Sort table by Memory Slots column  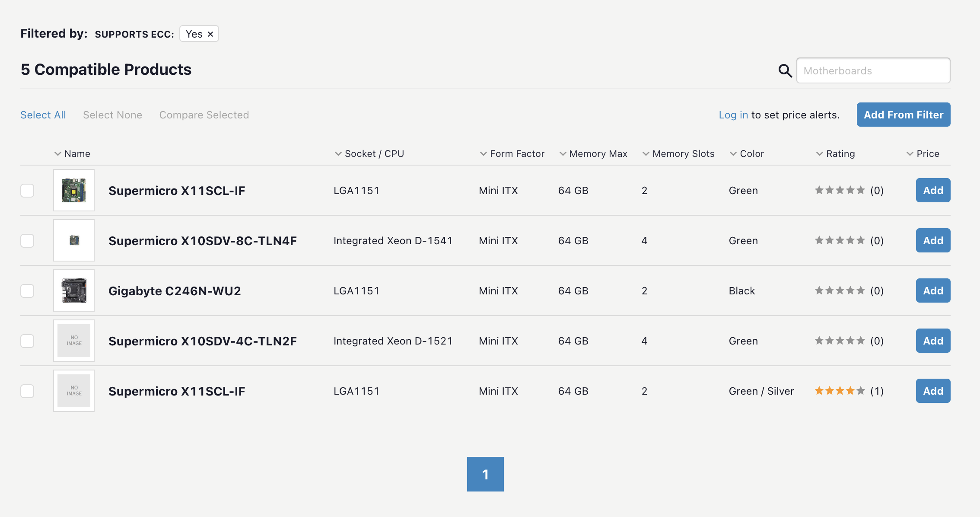pyautogui.click(x=678, y=153)
